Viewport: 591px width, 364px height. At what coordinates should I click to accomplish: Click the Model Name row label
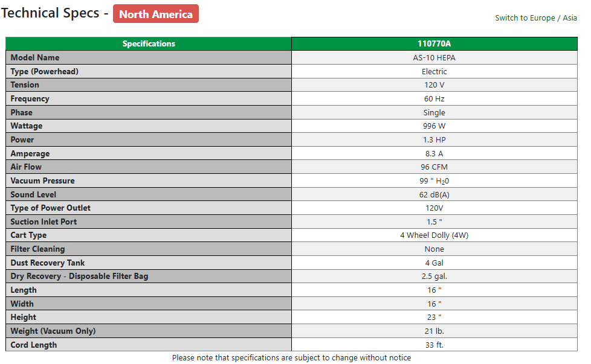[x=34, y=57]
